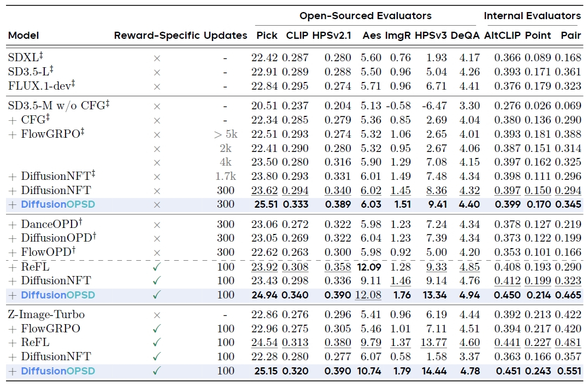
Task: Click the "FLUX.1-dev" model name
Action: [x=42, y=85]
